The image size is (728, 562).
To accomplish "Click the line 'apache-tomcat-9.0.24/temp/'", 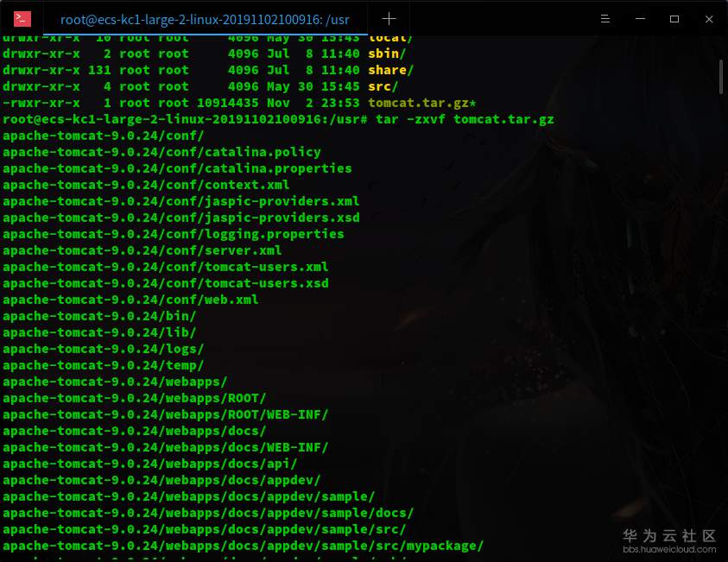I will click(x=104, y=365).
